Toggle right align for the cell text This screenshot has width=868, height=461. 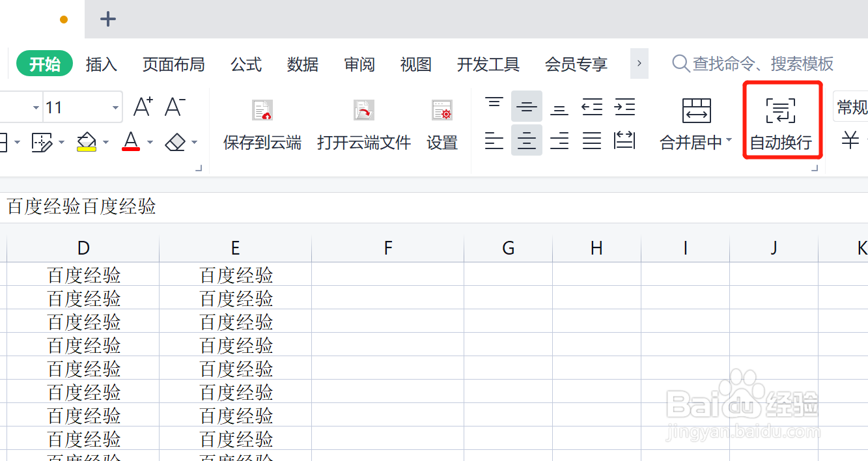pyautogui.click(x=559, y=140)
